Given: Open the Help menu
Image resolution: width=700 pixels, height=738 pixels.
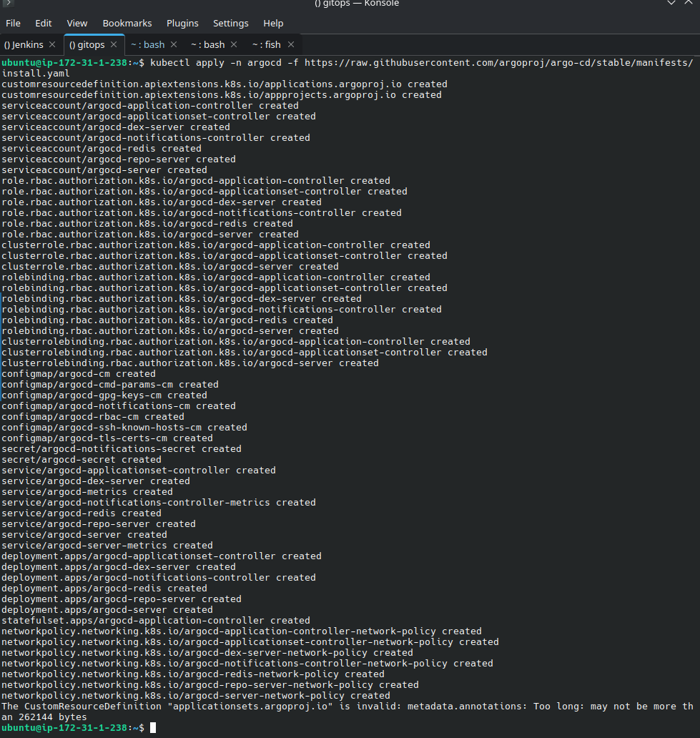Looking at the screenshot, I should click(x=273, y=23).
